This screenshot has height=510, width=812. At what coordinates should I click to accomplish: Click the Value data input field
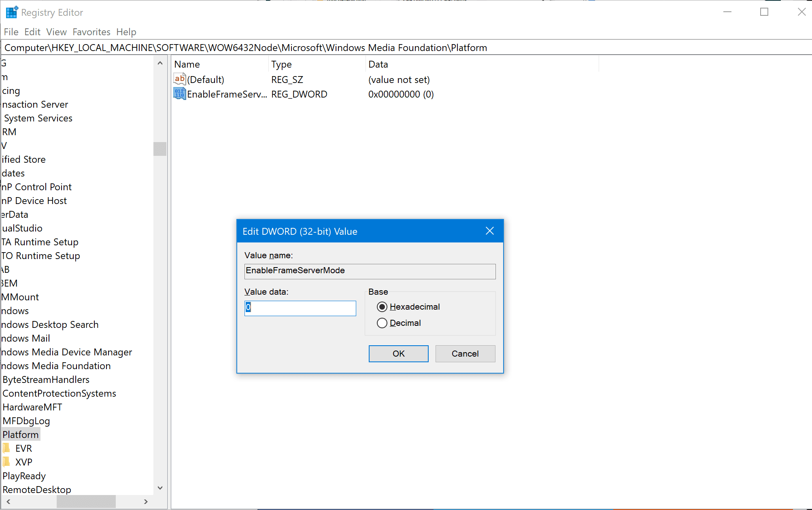tap(300, 308)
